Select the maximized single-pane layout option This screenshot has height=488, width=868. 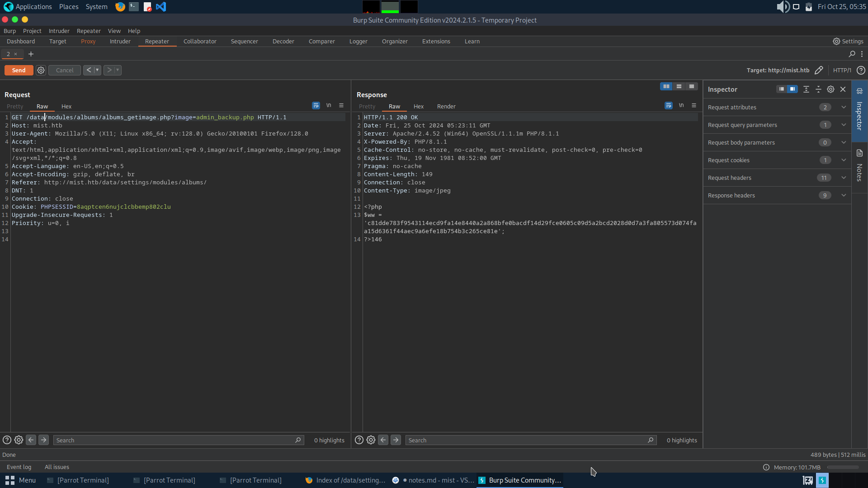click(692, 86)
